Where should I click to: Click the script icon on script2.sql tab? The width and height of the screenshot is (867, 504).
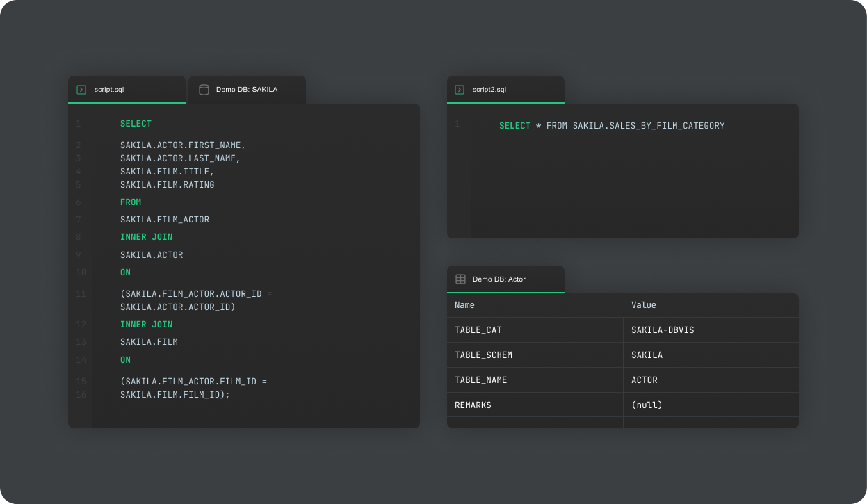tap(460, 89)
